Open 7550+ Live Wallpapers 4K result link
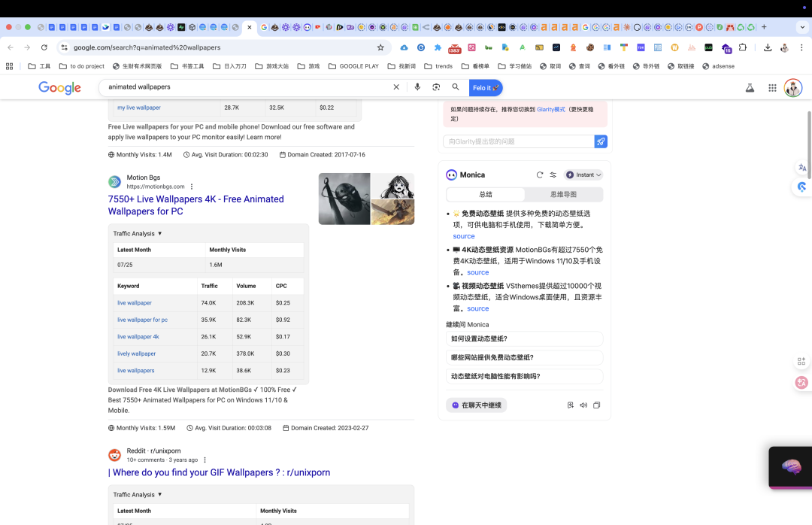This screenshot has height=525, width=812. [x=195, y=205]
